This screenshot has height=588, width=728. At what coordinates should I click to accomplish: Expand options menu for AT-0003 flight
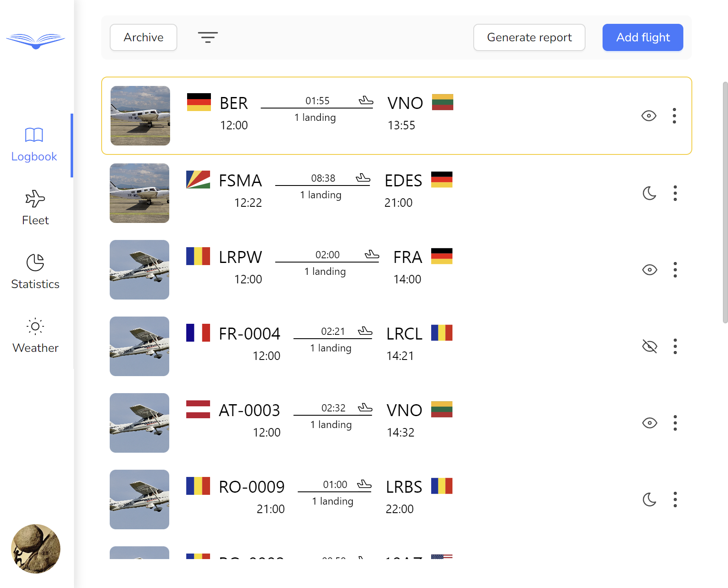click(675, 423)
